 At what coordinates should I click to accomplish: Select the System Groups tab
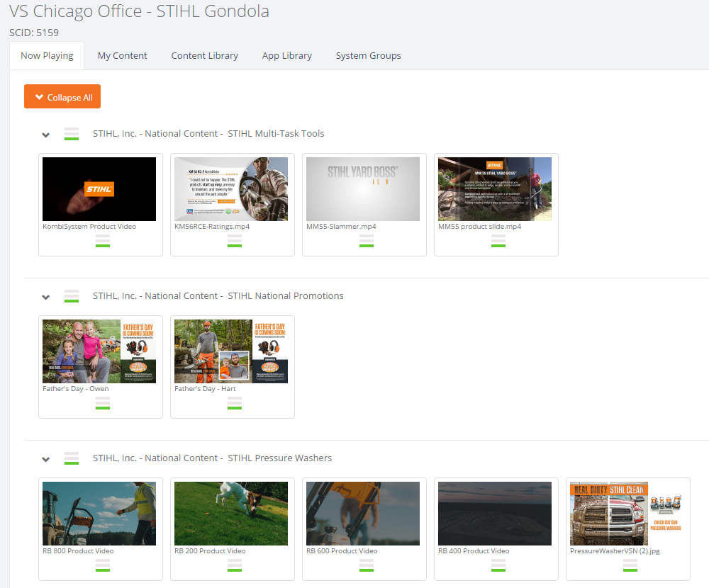coord(369,55)
